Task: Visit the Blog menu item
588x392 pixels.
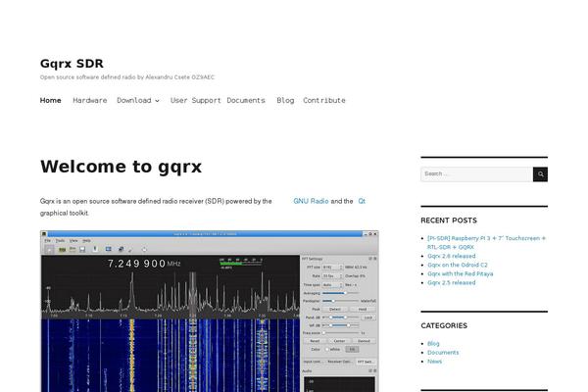Action: coord(285,100)
